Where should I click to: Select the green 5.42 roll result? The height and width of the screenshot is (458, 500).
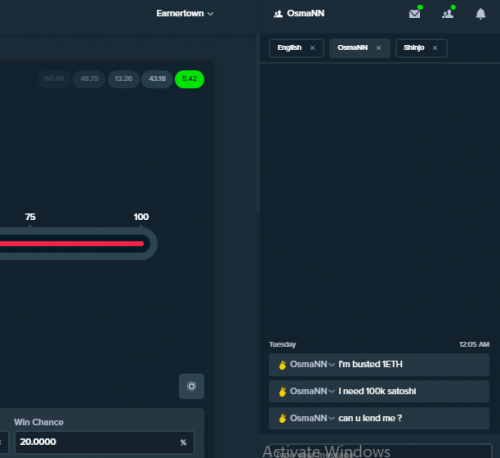point(189,79)
